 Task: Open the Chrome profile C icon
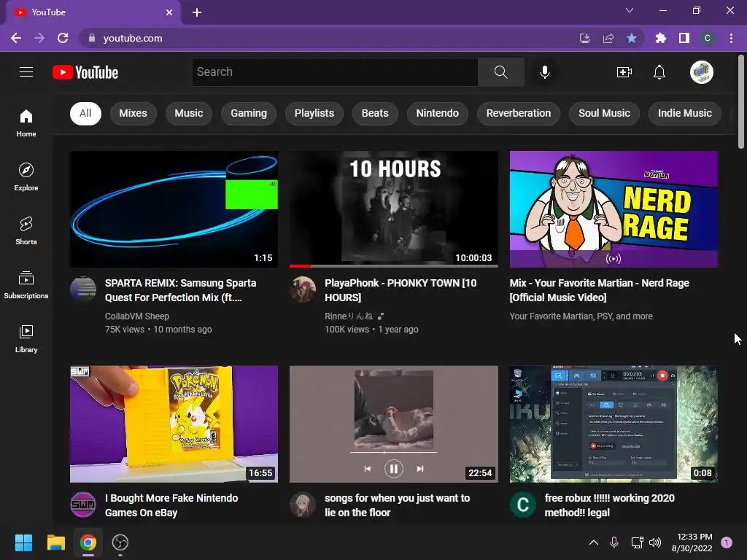point(708,38)
